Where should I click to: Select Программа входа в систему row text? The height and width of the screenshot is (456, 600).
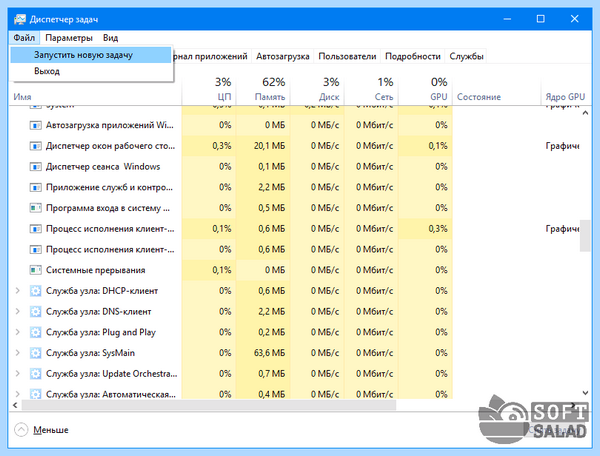coord(108,208)
